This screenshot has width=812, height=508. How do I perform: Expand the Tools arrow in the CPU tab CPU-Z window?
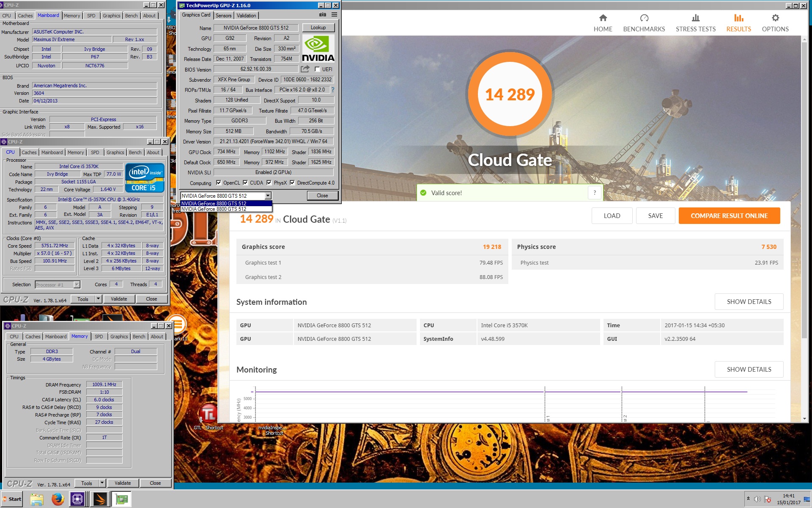click(98, 299)
